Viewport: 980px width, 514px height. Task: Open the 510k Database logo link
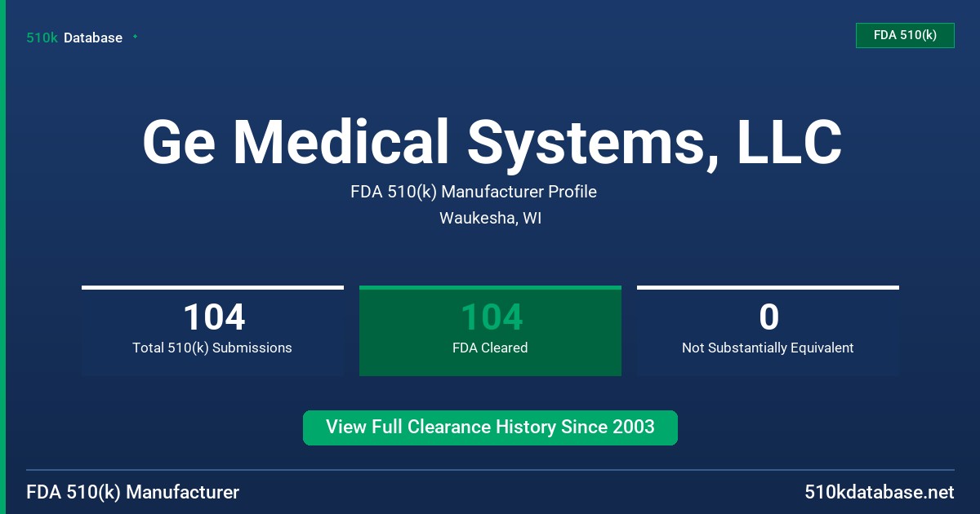[74, 38]
